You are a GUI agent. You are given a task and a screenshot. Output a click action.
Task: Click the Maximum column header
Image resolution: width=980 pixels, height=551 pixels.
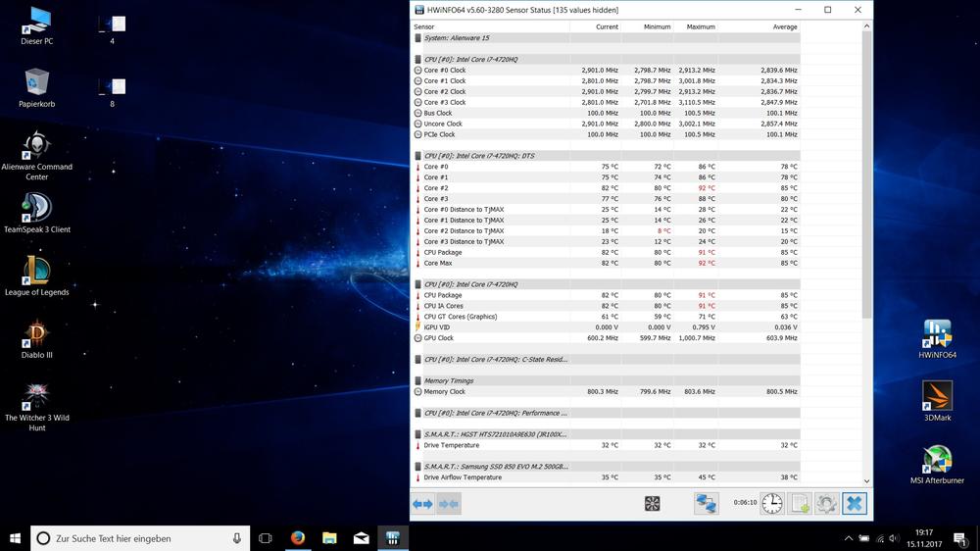click(700, 26)
